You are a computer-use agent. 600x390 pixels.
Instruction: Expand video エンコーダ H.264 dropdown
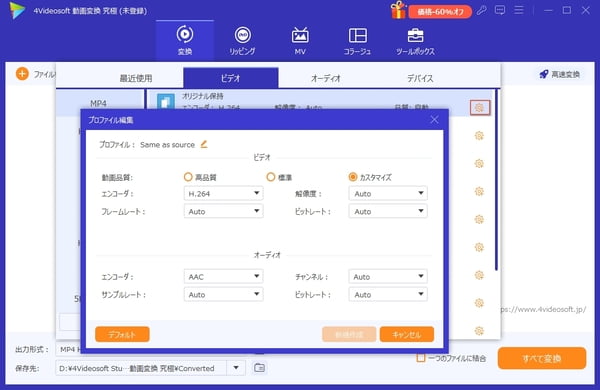click(223, 193)
